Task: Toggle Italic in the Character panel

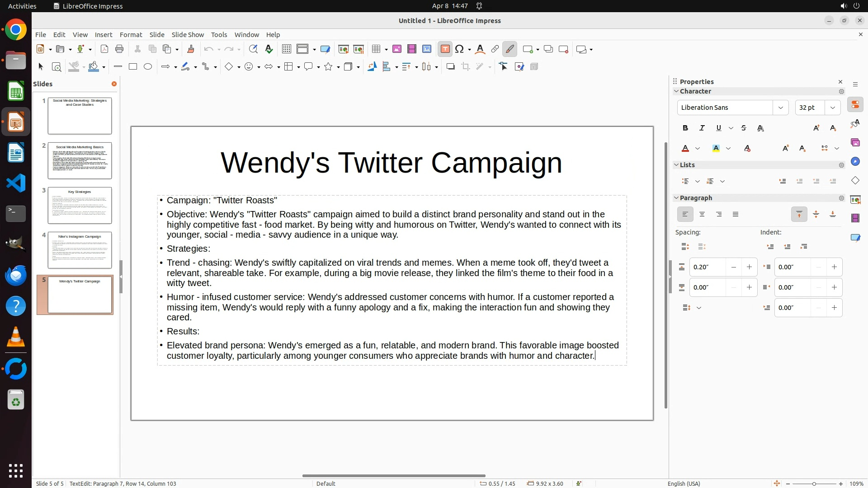Action: pyautogui.click(x=702, y=128)
